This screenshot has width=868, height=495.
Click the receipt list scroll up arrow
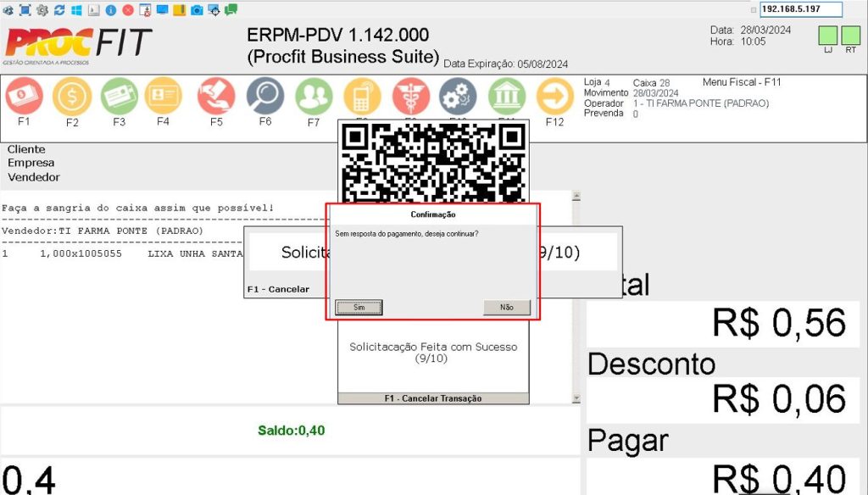(576, 196)
